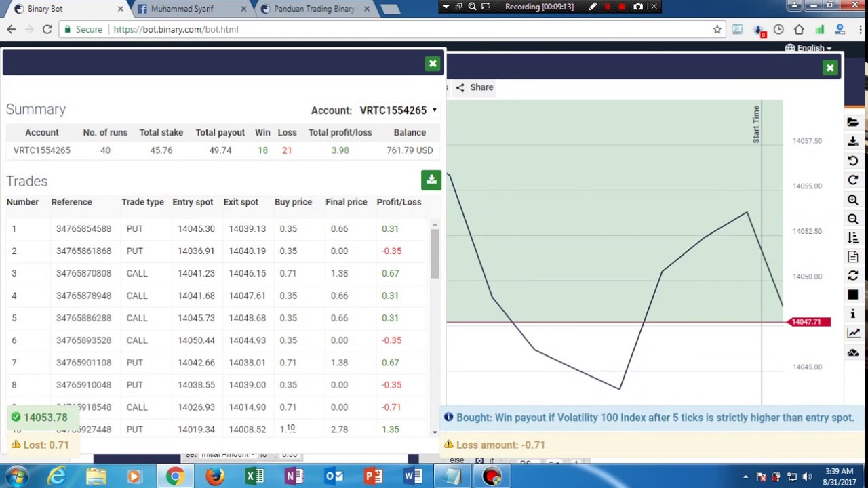
Task: Take a snapshot with recorder camera
Action: tap(638, 7)
